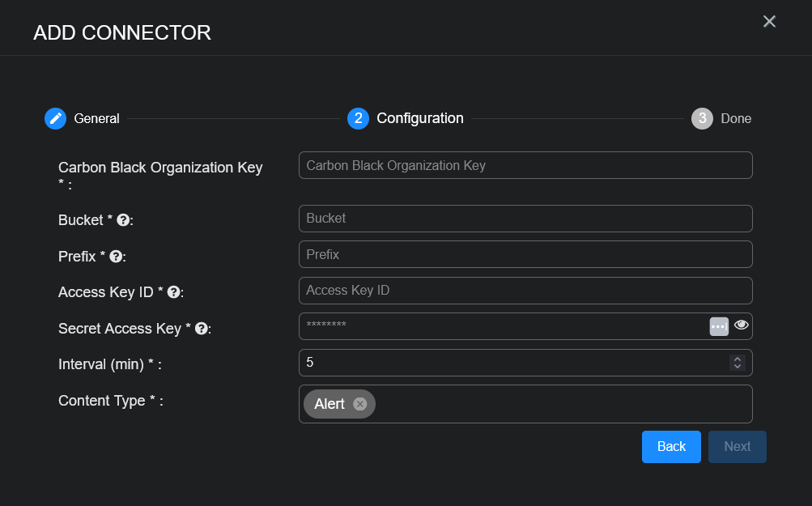Click into the Bucket input field

pyautogui.click(x=525, y=219)
